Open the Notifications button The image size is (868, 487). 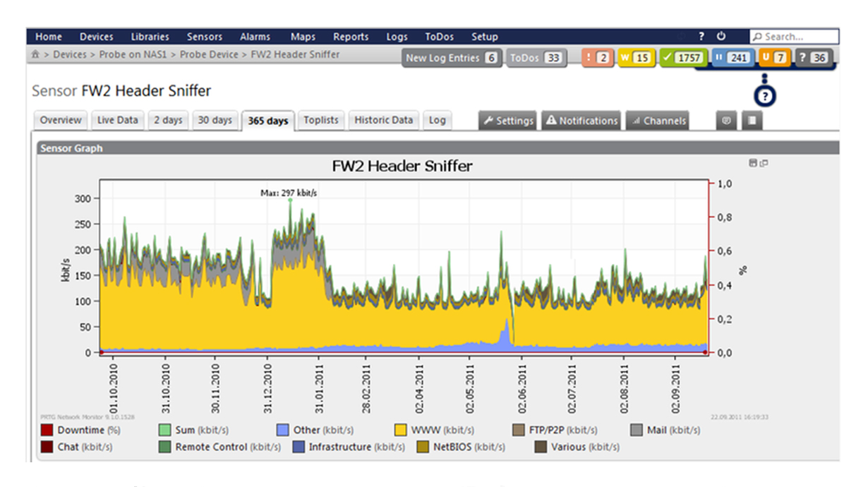581,121
